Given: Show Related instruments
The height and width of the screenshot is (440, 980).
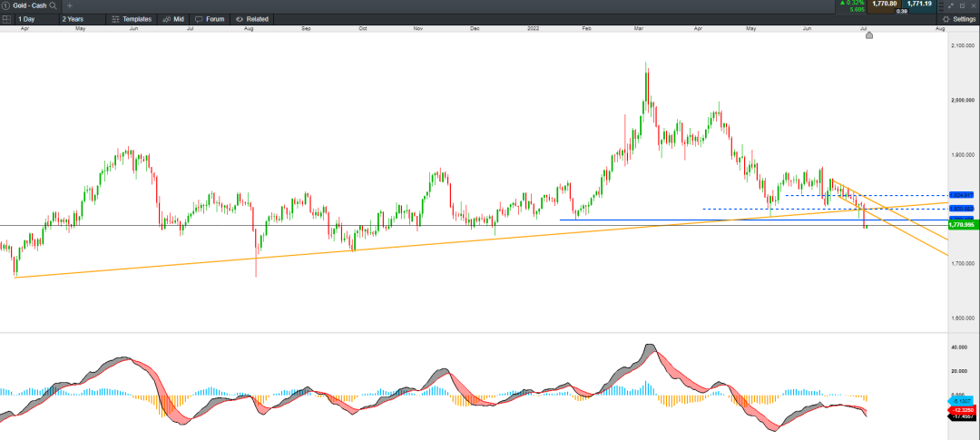Looking at the screenshot, I should click(x=252, y=19).
